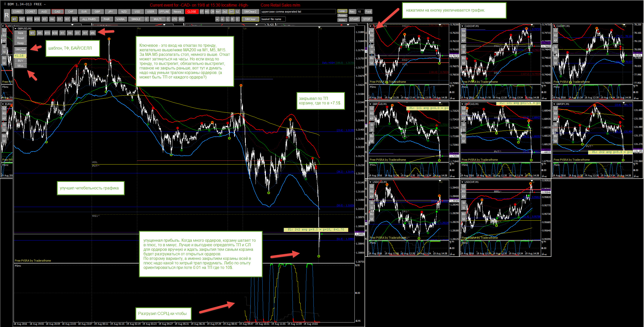The image size is (644, 327).
Task: Click the KP button in the CADJPY chart
Action: pyautogui.click(x=556, y=40)
